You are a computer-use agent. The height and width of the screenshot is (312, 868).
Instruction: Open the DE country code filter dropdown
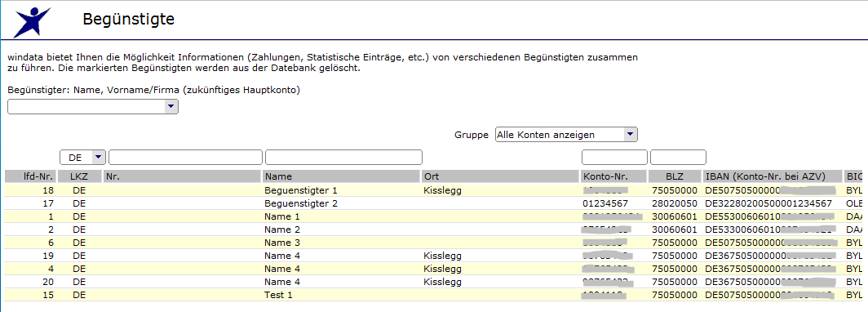[x=82, y=158]
